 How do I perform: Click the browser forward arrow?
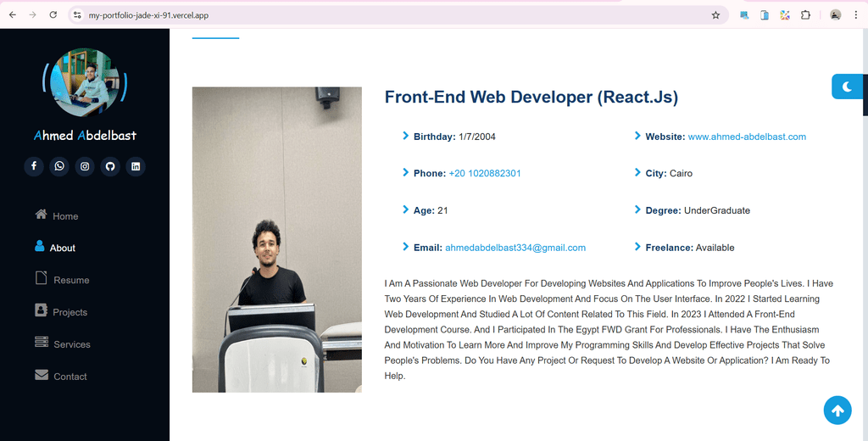coord(33,15)
